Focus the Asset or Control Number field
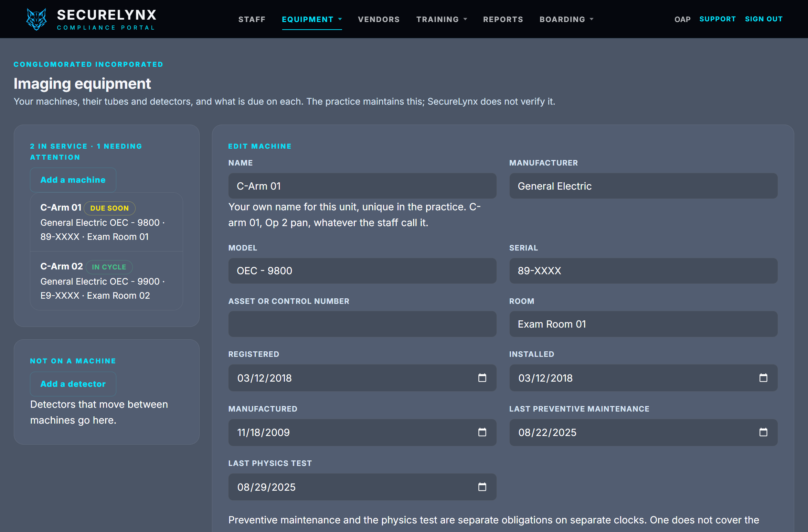This screenshot has width=808, height=532. click(362, 324)
